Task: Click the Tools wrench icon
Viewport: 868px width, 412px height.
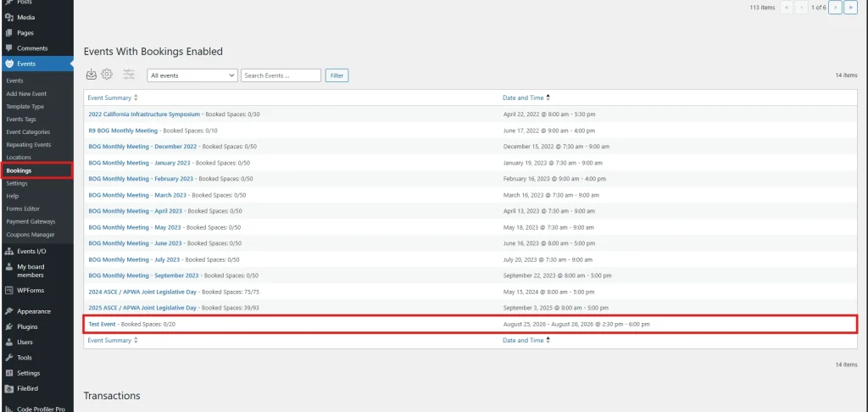Action: tap(8, 358)
